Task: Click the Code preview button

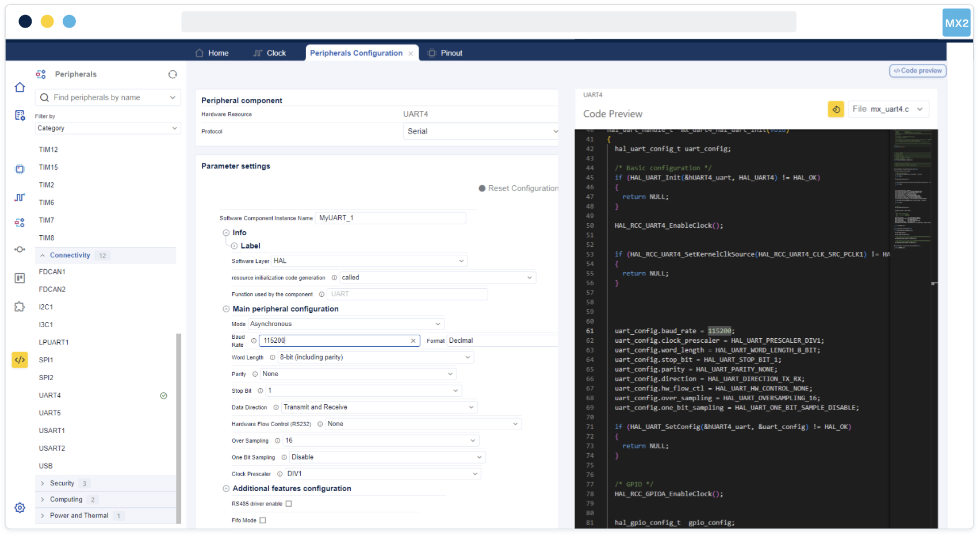Action: pyautogui.click(x=917, y=71)
